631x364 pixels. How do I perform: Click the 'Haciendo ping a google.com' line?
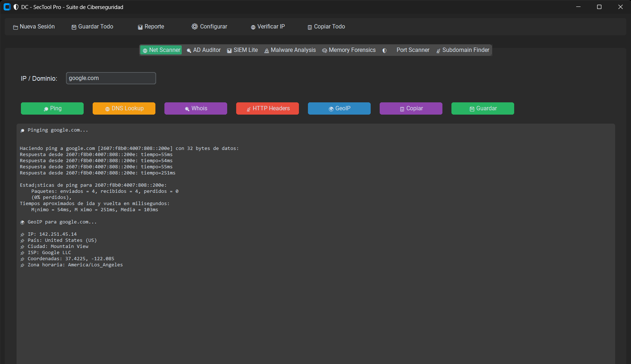129,148
